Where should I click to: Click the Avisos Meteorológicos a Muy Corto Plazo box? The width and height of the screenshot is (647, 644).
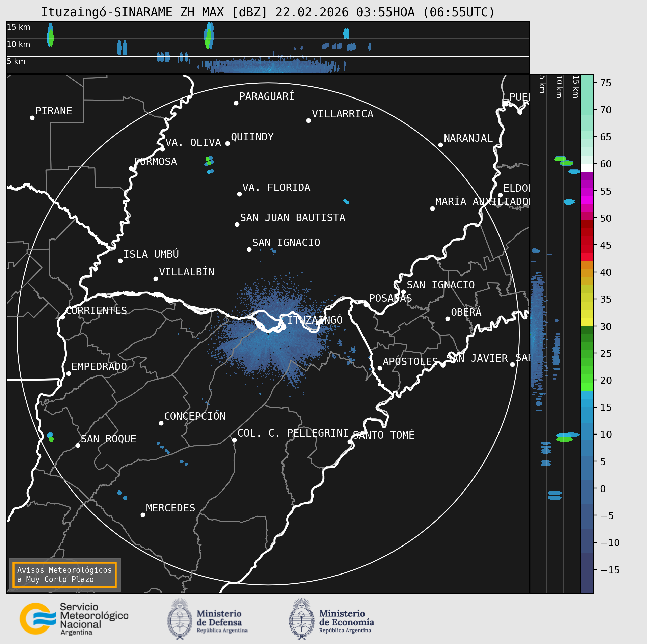click(64, 575)
